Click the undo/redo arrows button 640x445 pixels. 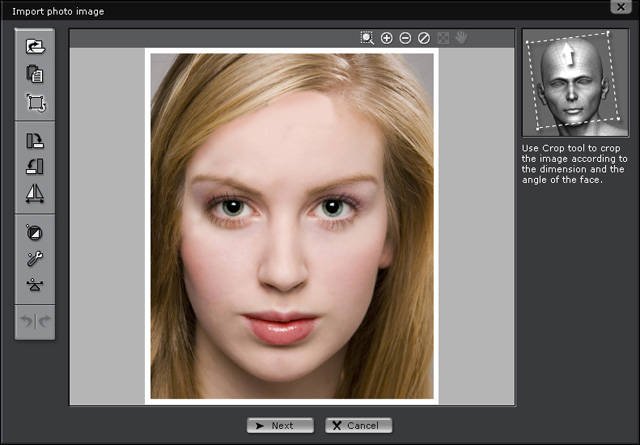(x=35, y=321)
